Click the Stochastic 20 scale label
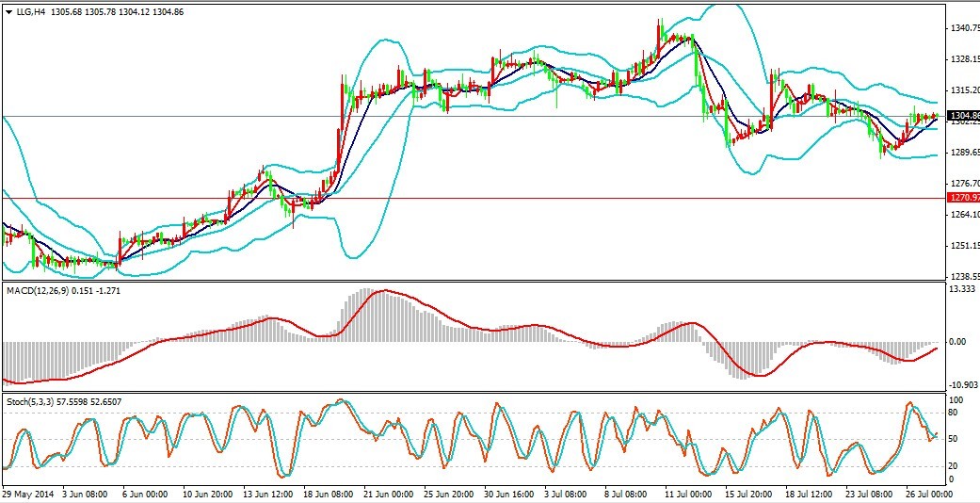Image resolution: width=980 pixels, height=503 pixels. click(953, 465)
